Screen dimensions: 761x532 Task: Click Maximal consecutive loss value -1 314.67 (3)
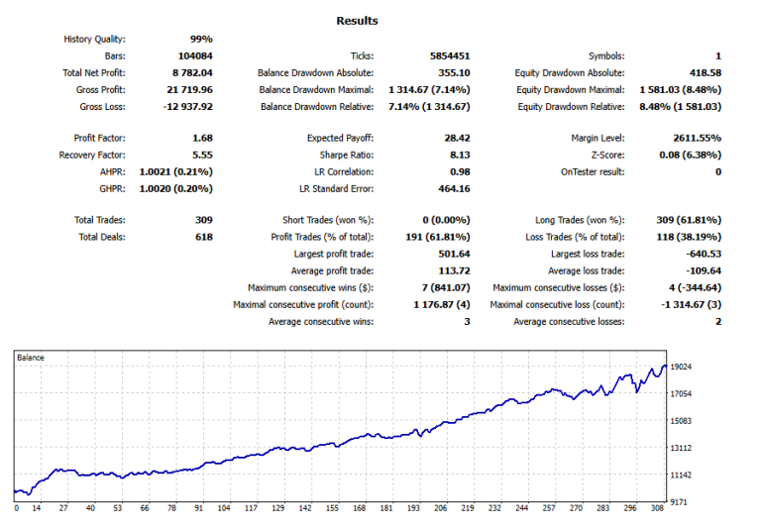click(691, 305)
